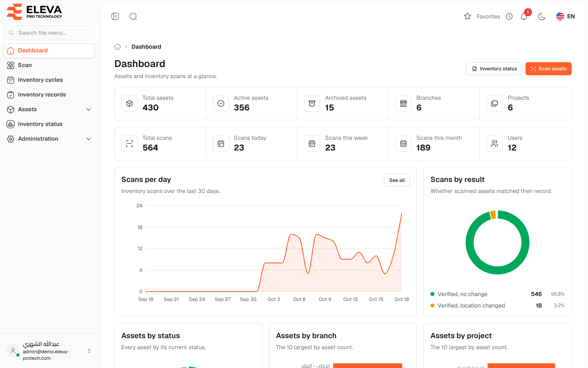Focus the Search the menu field
Viewport: 588px width, 368px height.
point(49,33)
